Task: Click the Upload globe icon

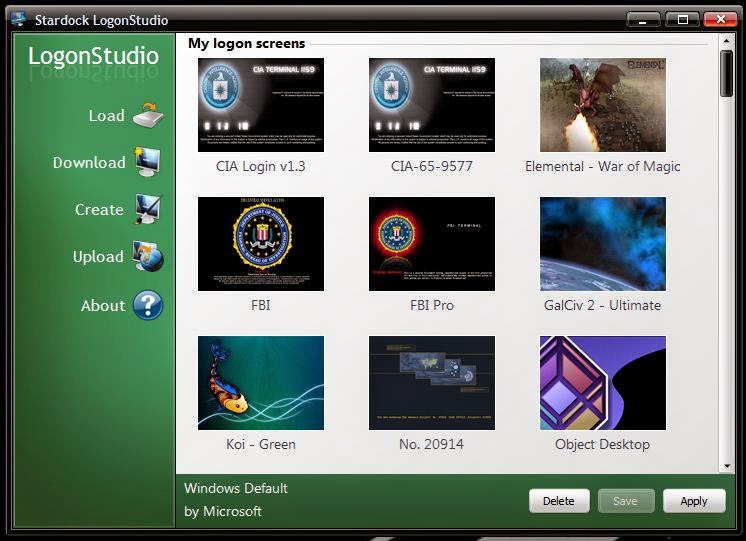Action: point(147,257)
